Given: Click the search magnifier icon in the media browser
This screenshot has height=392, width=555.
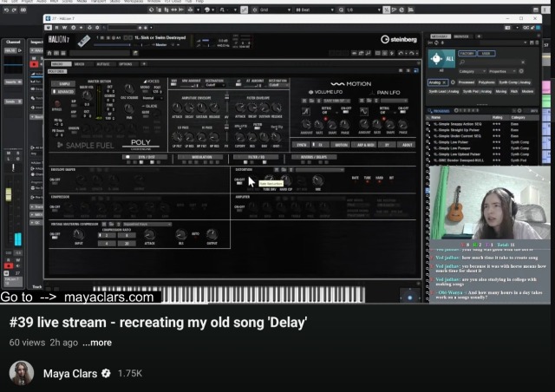Looking at the screenshot, I should [x=462, y=62].
